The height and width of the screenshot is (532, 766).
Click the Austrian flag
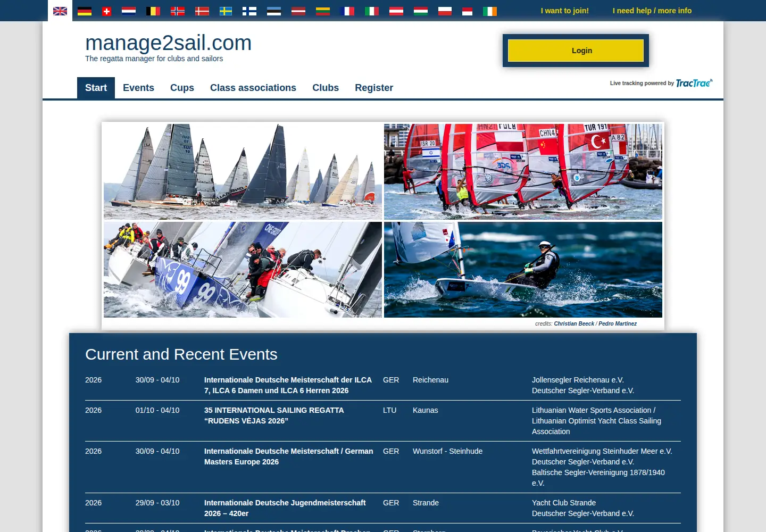coord(396,11)
